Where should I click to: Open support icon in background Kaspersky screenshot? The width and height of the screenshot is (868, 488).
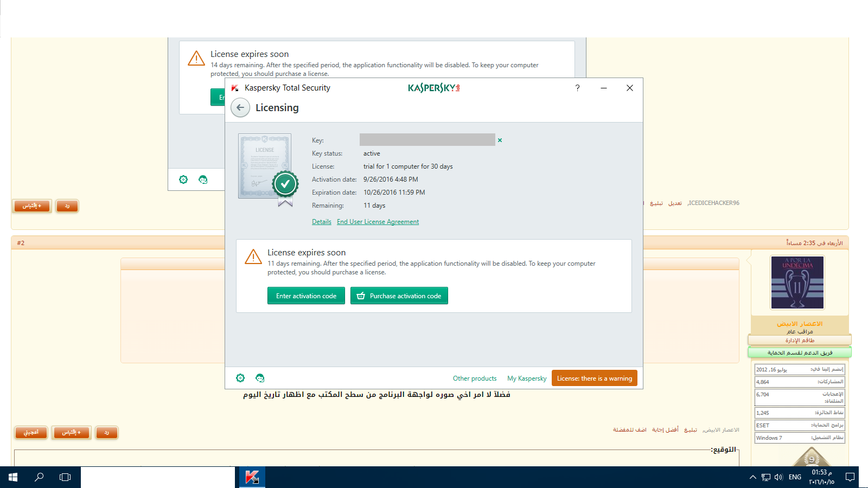(203, 179)
